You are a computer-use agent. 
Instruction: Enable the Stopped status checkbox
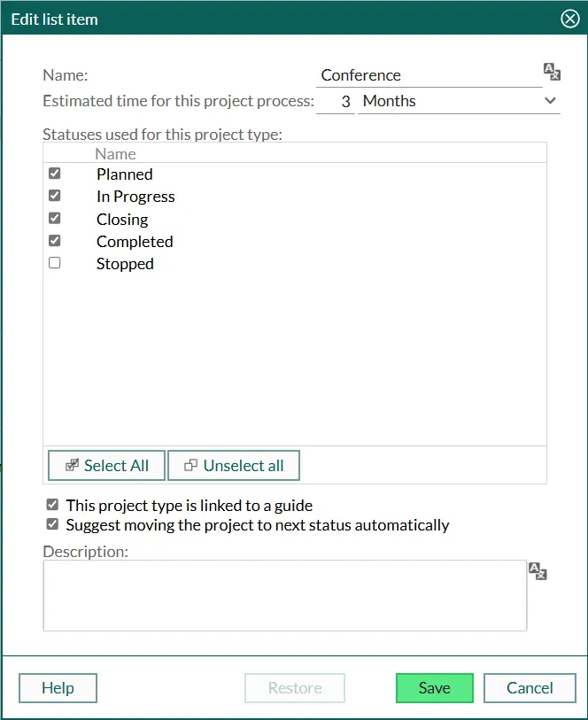(55, 263)
